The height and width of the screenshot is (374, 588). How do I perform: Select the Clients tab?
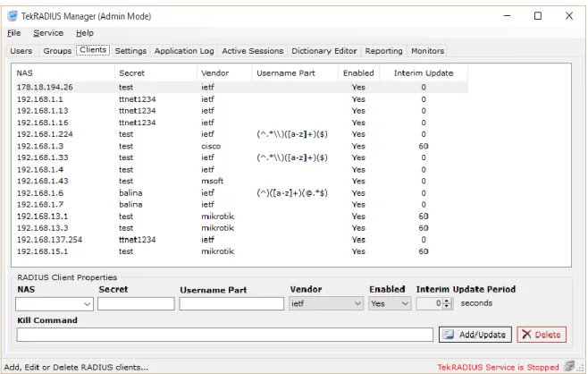(93, 50)
